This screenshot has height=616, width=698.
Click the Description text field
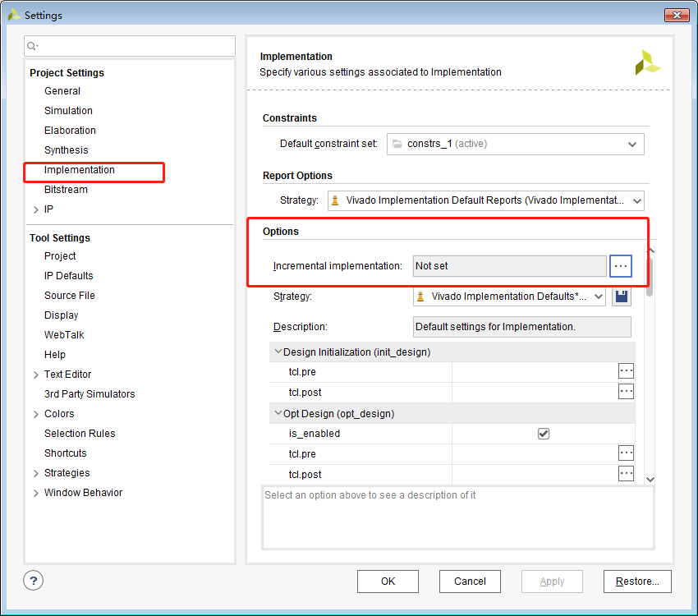click(521, 327)
